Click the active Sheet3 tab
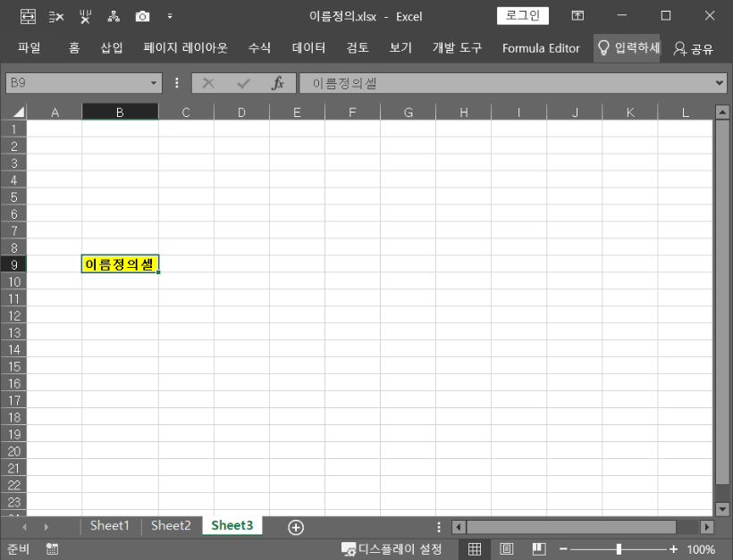This screenshot has height=560, width=733. (x=232, y=525)
